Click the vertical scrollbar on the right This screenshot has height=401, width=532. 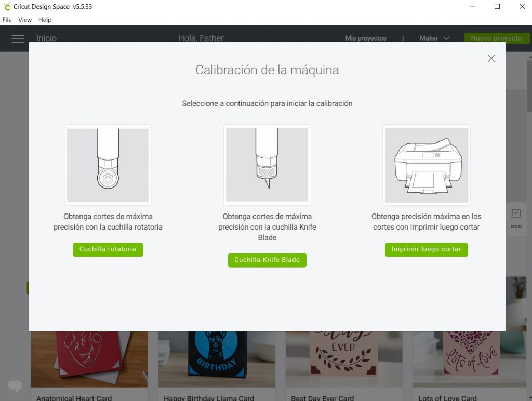(x=529, y=87)
